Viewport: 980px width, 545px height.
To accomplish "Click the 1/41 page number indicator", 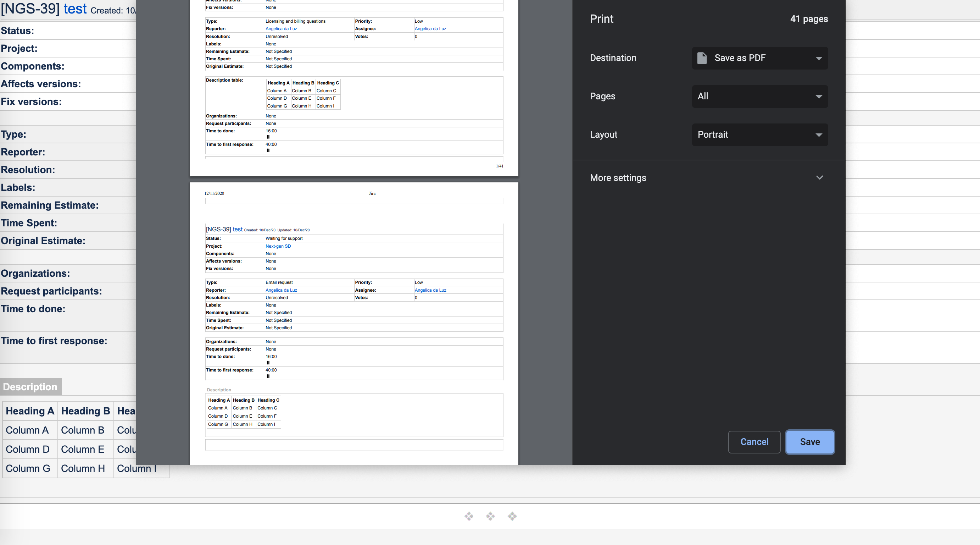I will 500,166.
